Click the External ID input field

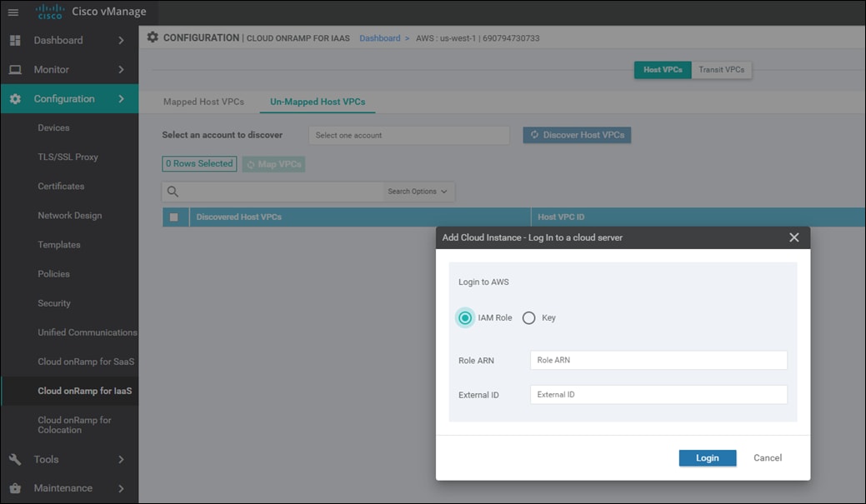click(x=658, y=395)
